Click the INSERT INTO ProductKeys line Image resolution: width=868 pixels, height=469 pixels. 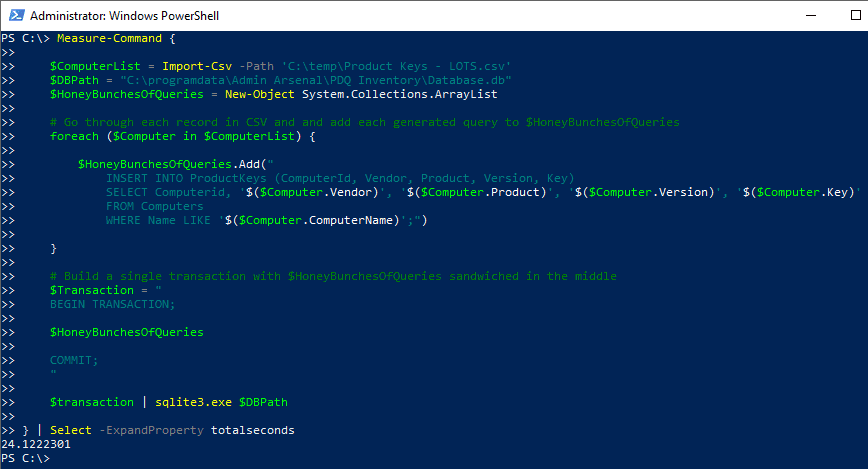(340, 178)
